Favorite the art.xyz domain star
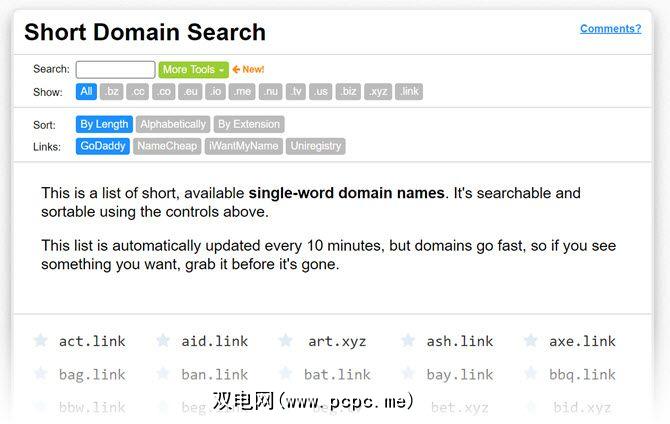 [285, 341]
